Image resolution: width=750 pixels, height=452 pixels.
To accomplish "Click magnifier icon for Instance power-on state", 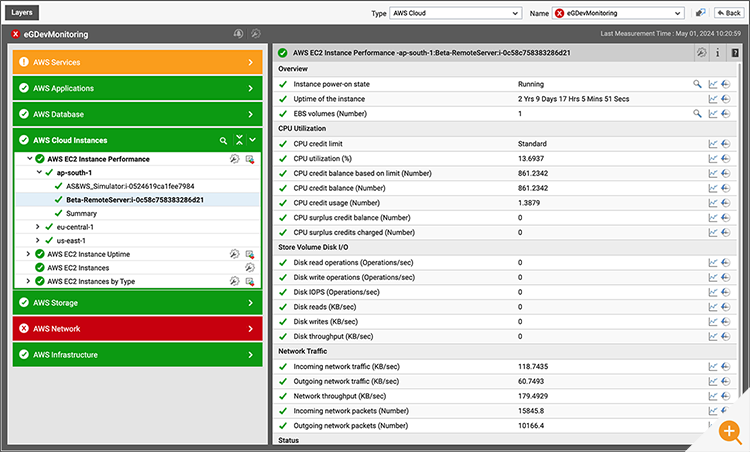I will coord(697,84).
